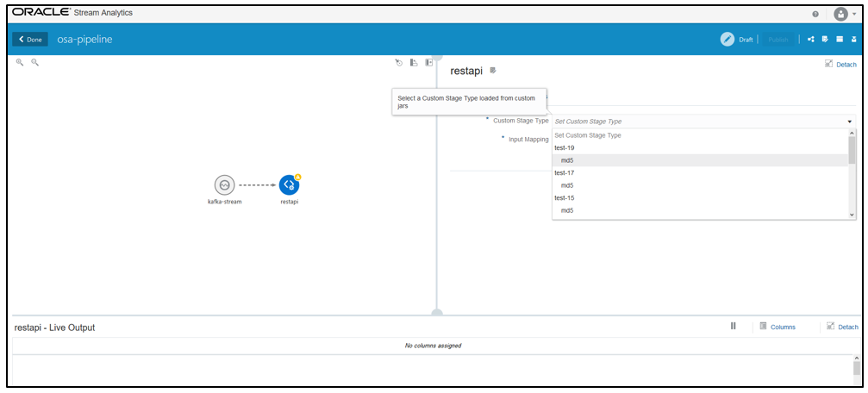Collapse the side panel icon on canvas toolbar
This screenshot has height=393, width=868.
tap(428, 63)
